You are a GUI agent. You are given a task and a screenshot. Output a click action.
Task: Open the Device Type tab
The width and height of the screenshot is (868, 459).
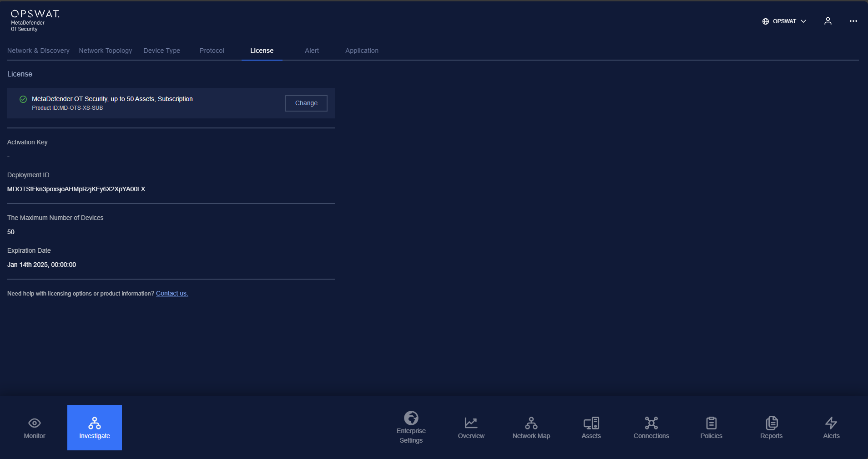pos(162,51)
